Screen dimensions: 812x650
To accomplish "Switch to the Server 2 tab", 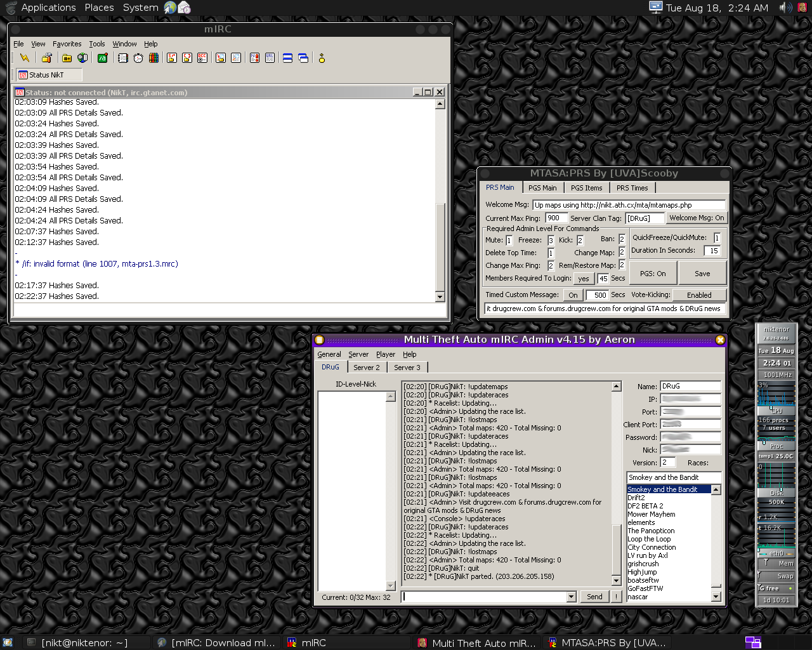I will tap(367, 368).
